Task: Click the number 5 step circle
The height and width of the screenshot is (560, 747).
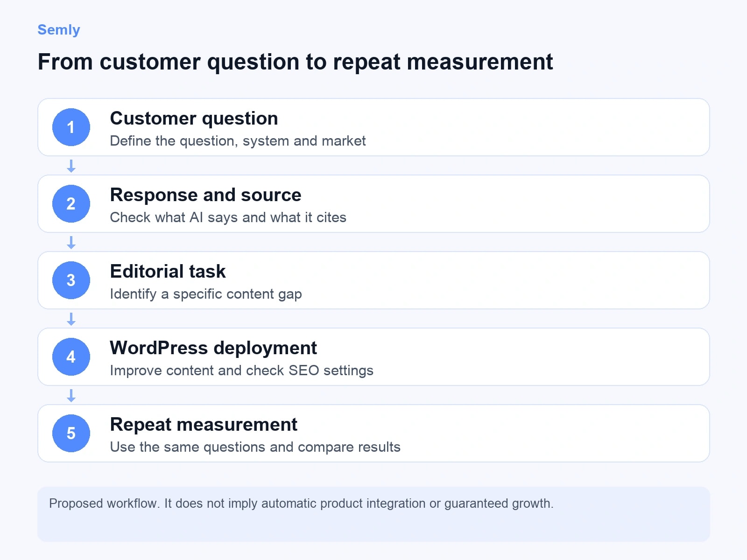Action: (71, 433)
